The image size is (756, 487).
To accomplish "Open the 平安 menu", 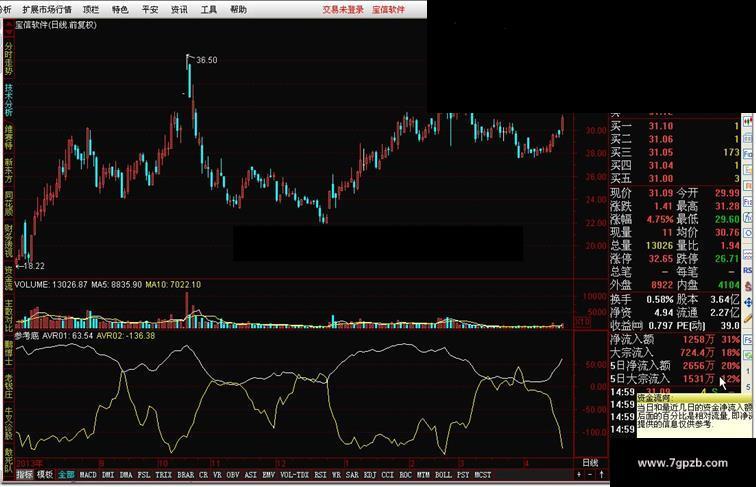I will tap(149, 9).
